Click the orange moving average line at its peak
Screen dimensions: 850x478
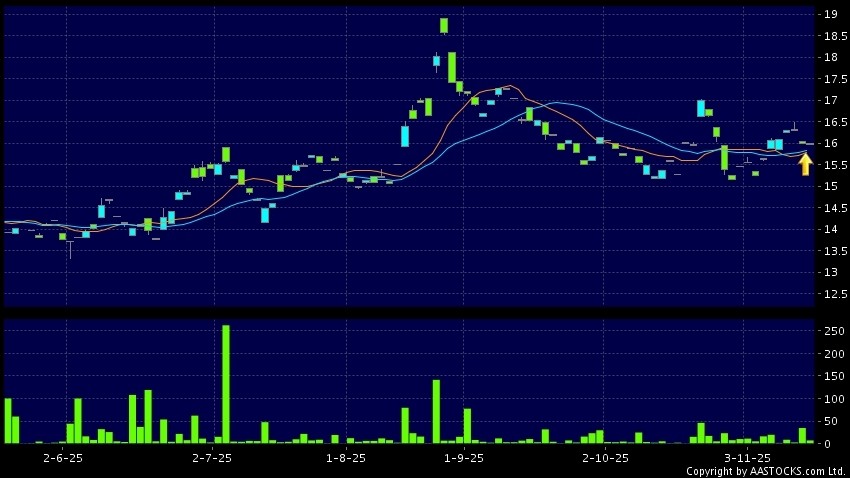pyautogui.click(x=510, y=86)
